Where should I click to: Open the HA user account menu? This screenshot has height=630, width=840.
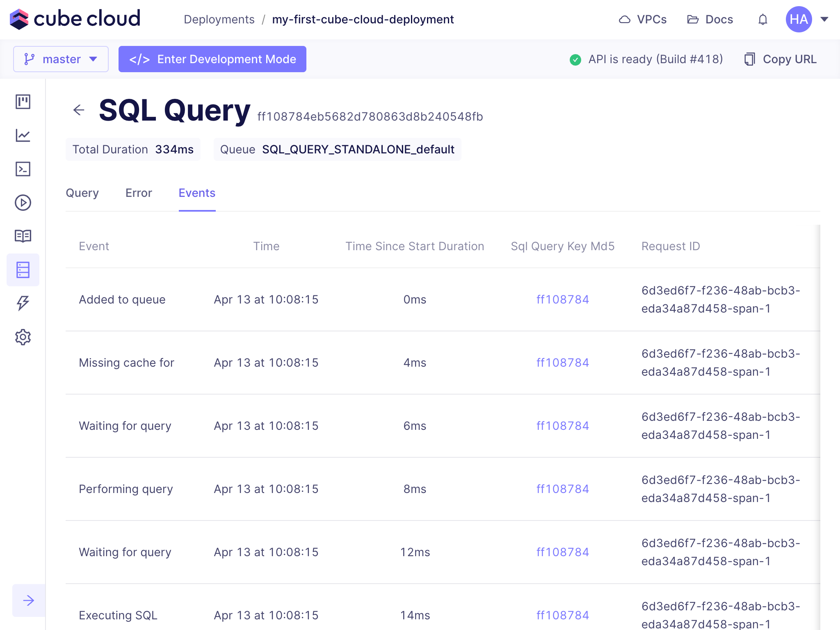point(806,19)
